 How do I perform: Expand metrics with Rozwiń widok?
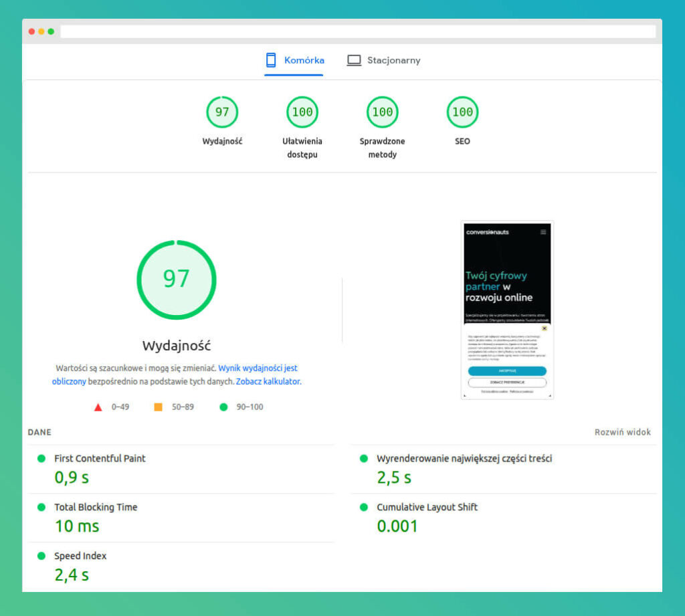coord(622,432)
